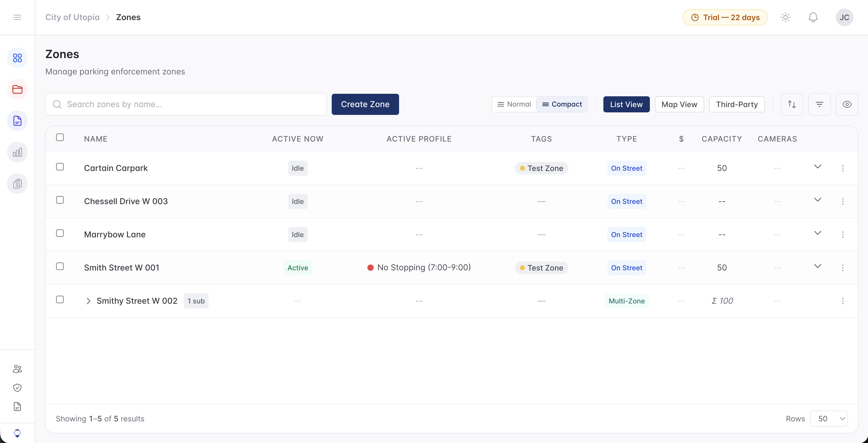Select the Chessell Drive W 003 checkbox

tap(60, 200)
